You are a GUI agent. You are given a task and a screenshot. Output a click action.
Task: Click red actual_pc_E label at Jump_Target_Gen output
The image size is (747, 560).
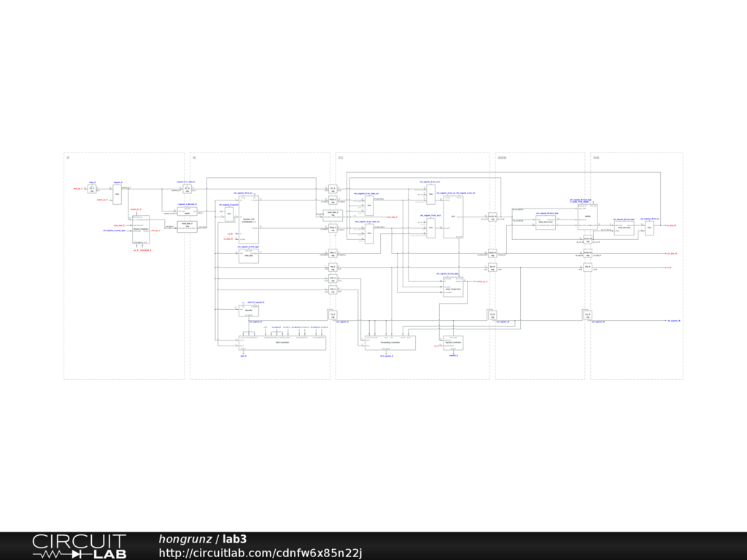coord(482,281)
